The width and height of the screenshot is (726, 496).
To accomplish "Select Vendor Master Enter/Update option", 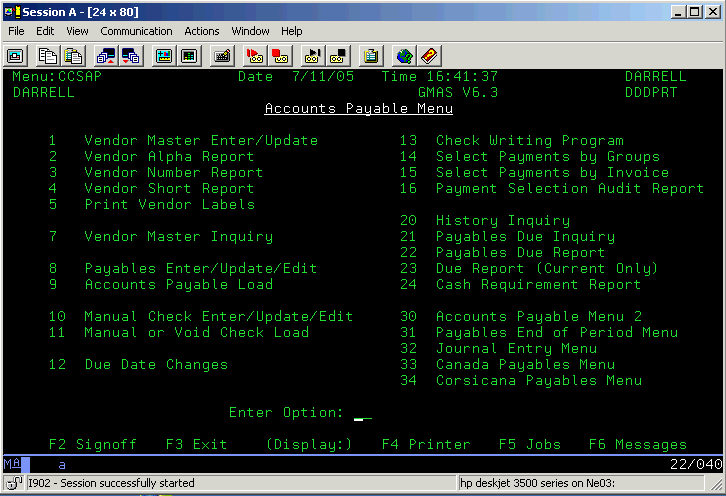I will (x=200, y=141).
